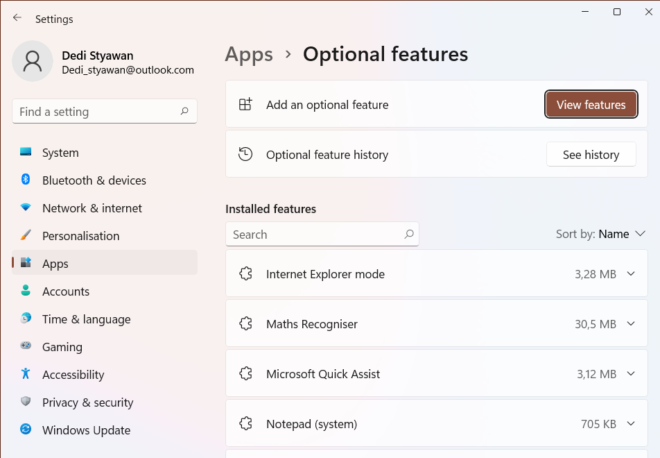This screenshot has width=660, height=458.
Task: Click the 3,28 MB size value
Action: [595, 274]
